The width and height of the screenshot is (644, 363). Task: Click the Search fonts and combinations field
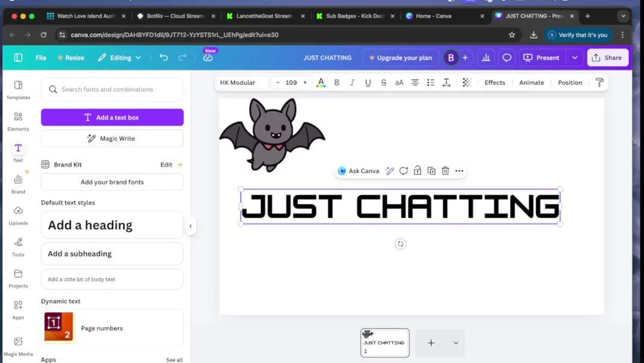(112, 89)
